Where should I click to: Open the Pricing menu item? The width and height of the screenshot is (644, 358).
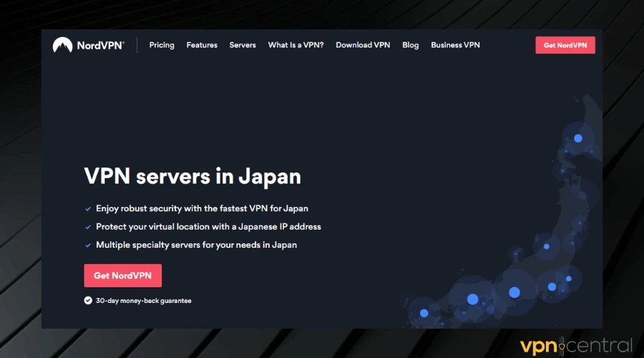coord(162,45)
